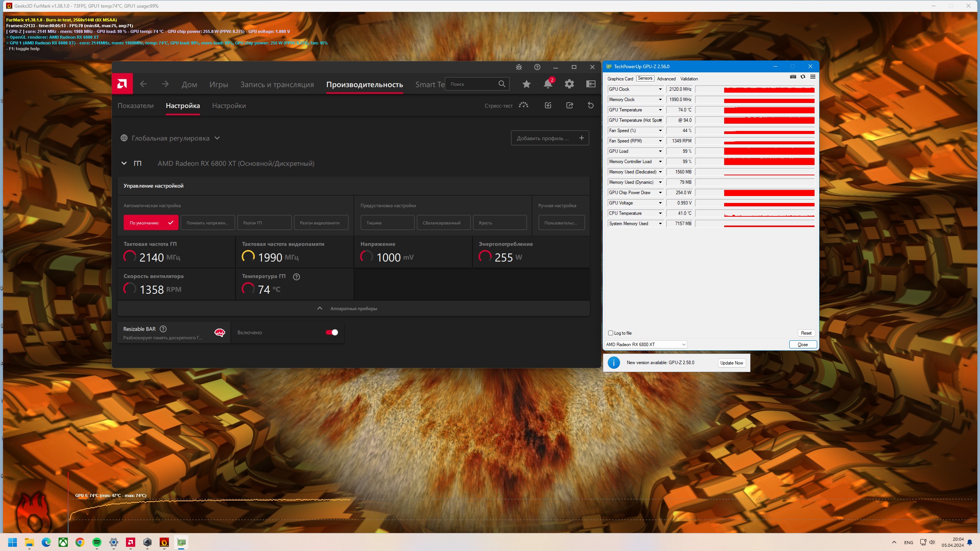Click the load profile icon
Image resolution: width=980 pixels, height=551 pixels.
[548, 105]
